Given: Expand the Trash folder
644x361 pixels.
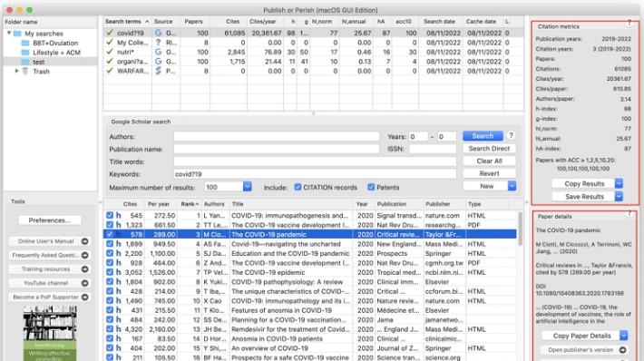Looking at the screenshot, I should coord(16,71).
